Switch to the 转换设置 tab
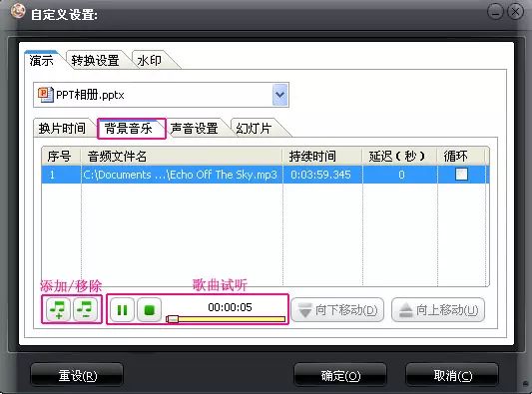This screenshot has width=532, height=394. click(x=95, y=61)
